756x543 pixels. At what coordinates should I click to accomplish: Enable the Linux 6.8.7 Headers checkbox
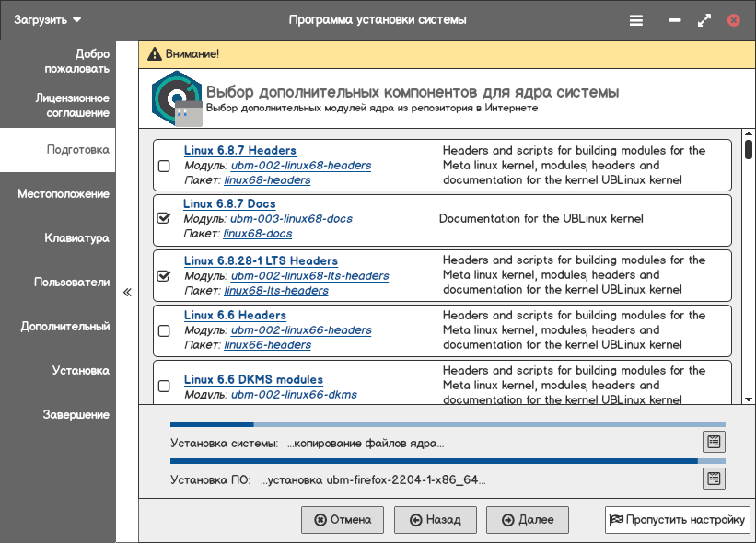pyautogui.click(x=164, y=167)
